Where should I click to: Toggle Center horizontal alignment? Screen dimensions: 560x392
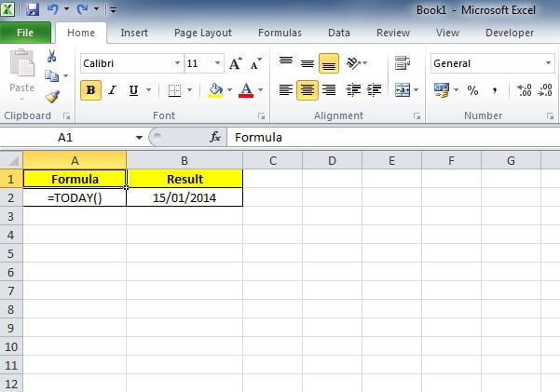[x=307, y=90]
